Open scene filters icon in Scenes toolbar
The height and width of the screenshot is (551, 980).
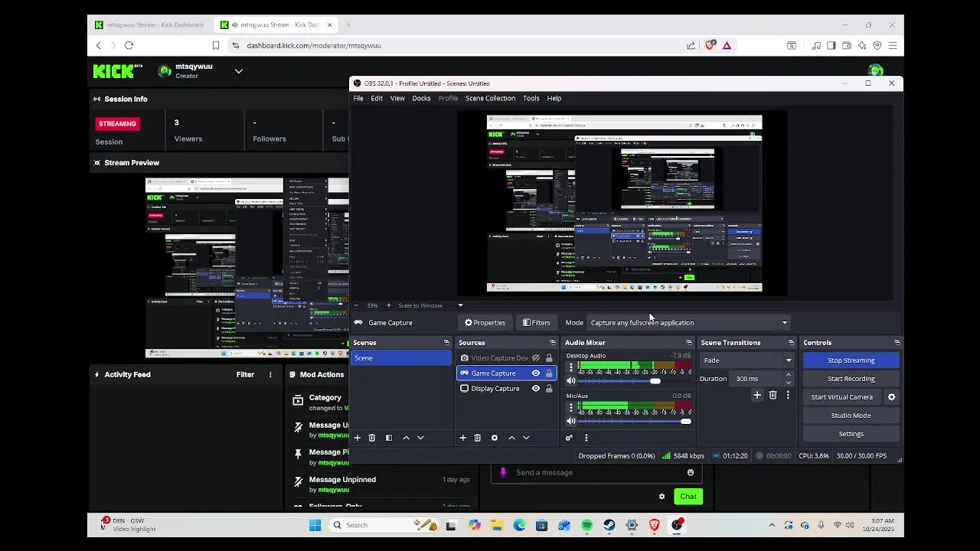click(389, 438)
